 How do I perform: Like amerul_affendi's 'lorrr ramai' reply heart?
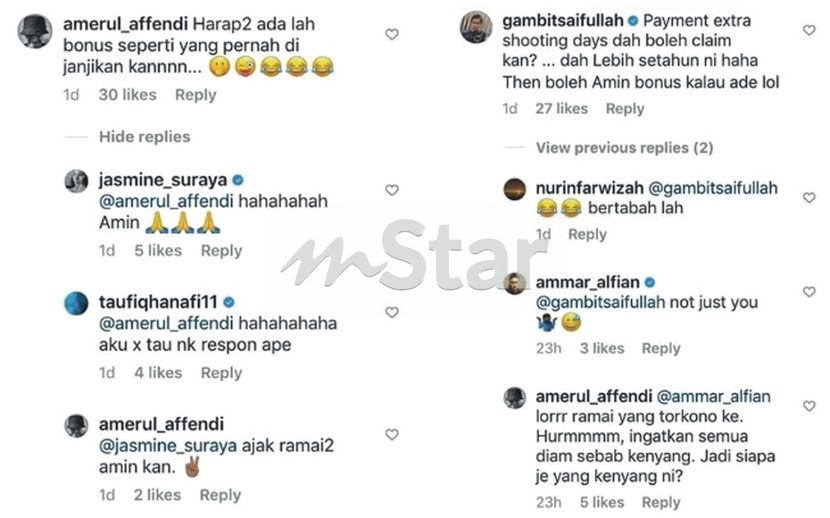(809, 406)
